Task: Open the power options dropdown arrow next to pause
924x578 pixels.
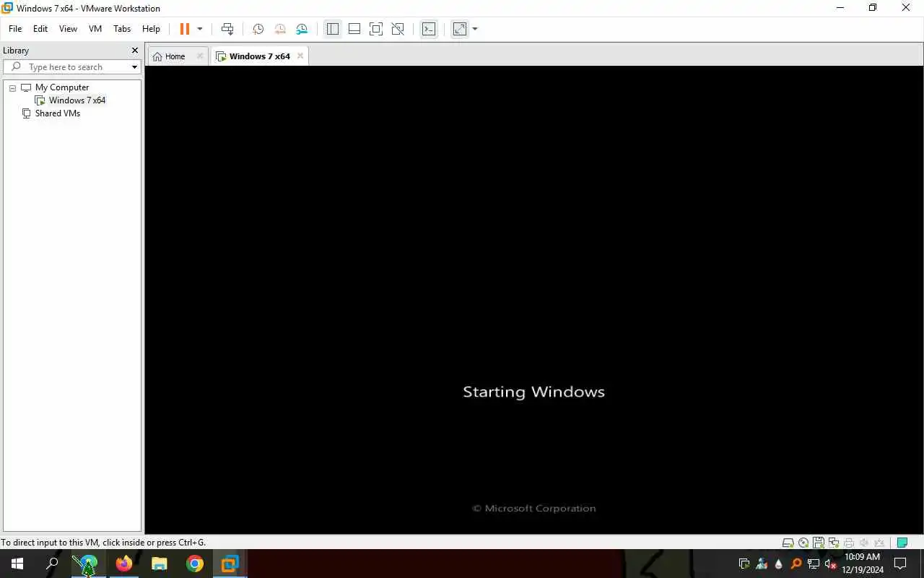Action: [200, 29]
